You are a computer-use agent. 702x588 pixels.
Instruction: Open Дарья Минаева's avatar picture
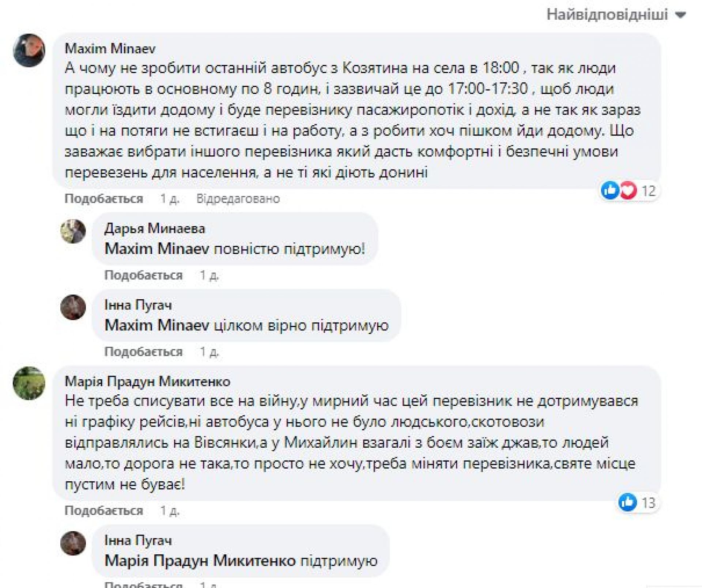pos(73,231)
